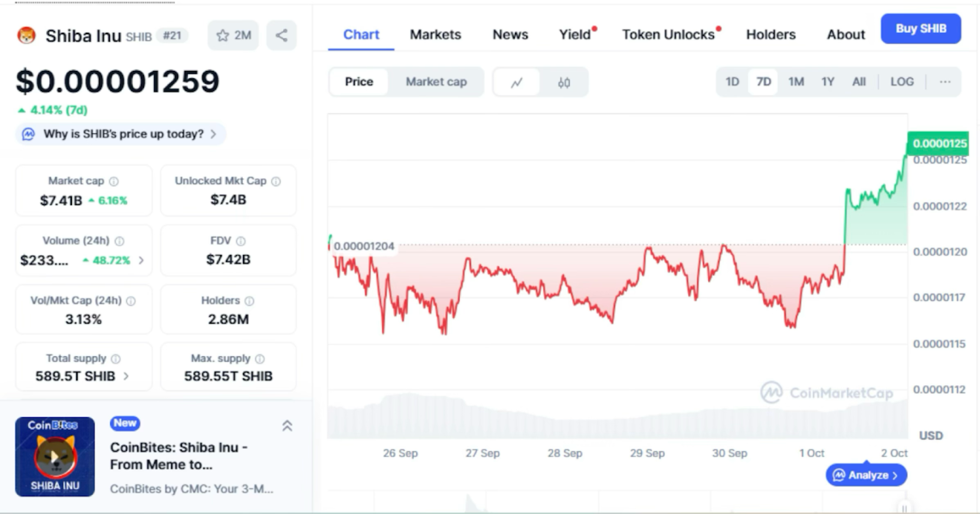The width and height of the screenshot is (980, 514).
Task: Open the Markets tab
Action: pos(435,34)
